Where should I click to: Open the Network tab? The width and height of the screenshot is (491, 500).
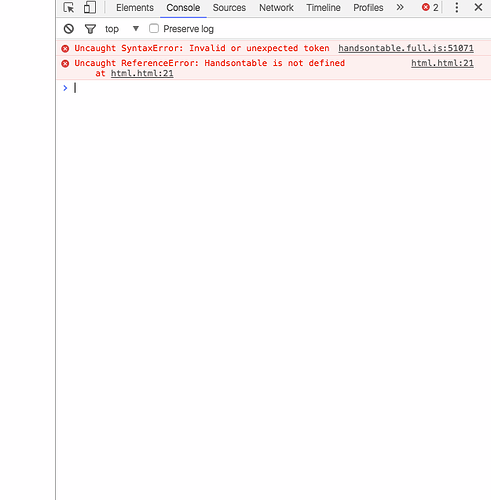[276, 8]
